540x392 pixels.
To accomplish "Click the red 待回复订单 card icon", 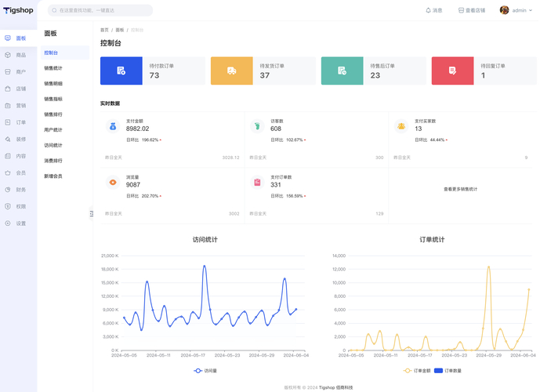I will [452, 71].
